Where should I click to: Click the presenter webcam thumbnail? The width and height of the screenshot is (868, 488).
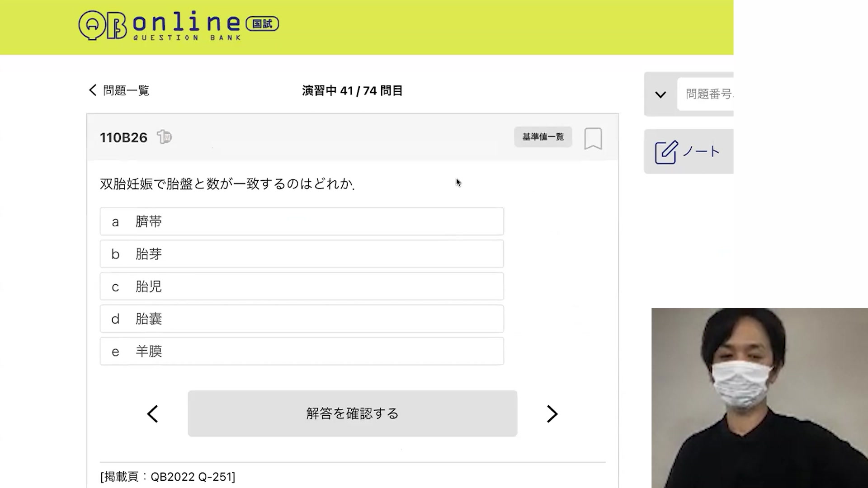[759, 398]
